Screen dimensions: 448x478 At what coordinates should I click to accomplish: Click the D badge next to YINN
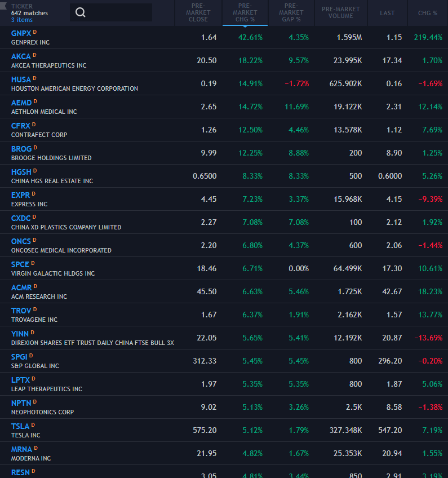click(x=32, y=333)
